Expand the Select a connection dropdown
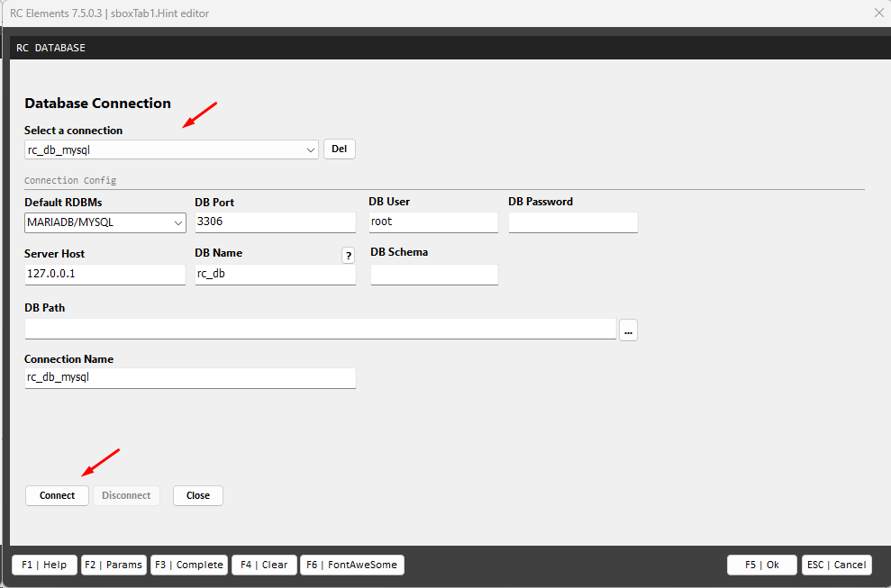This screenshot has width=891, height=588. (311, 149)
